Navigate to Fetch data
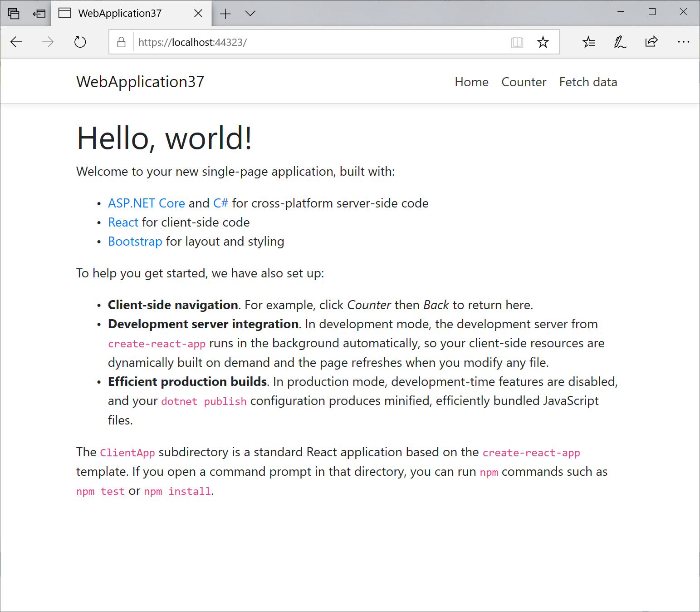Screen dimensions: 700x612 pos(588,82)
